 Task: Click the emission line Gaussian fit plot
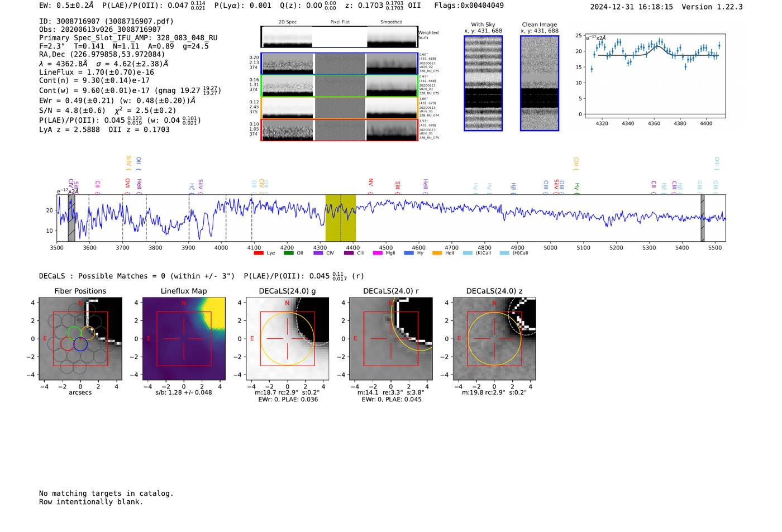coord(654,76)
